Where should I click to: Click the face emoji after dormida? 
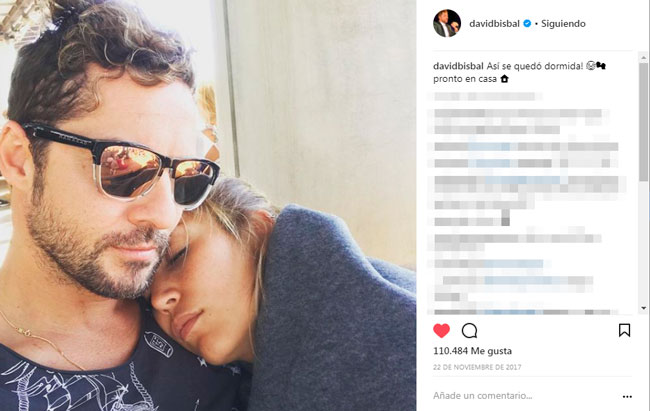[x=590, y=66]
